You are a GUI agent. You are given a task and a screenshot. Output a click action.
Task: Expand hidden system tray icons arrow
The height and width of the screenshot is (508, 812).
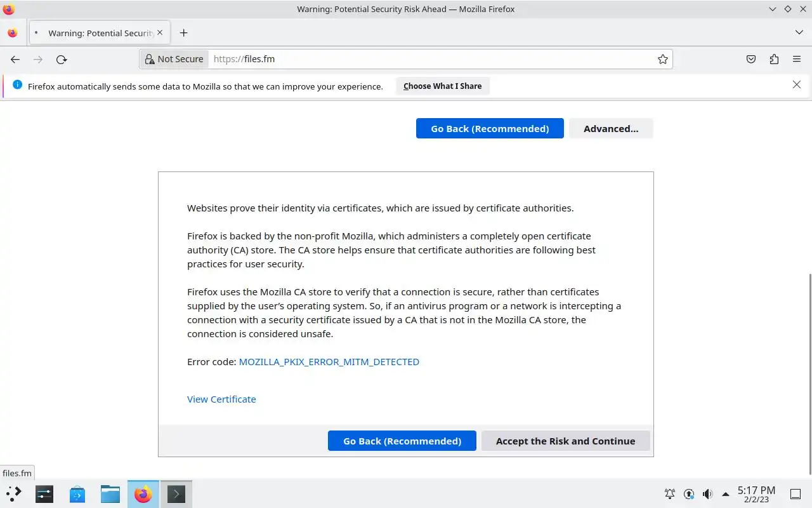726,493
